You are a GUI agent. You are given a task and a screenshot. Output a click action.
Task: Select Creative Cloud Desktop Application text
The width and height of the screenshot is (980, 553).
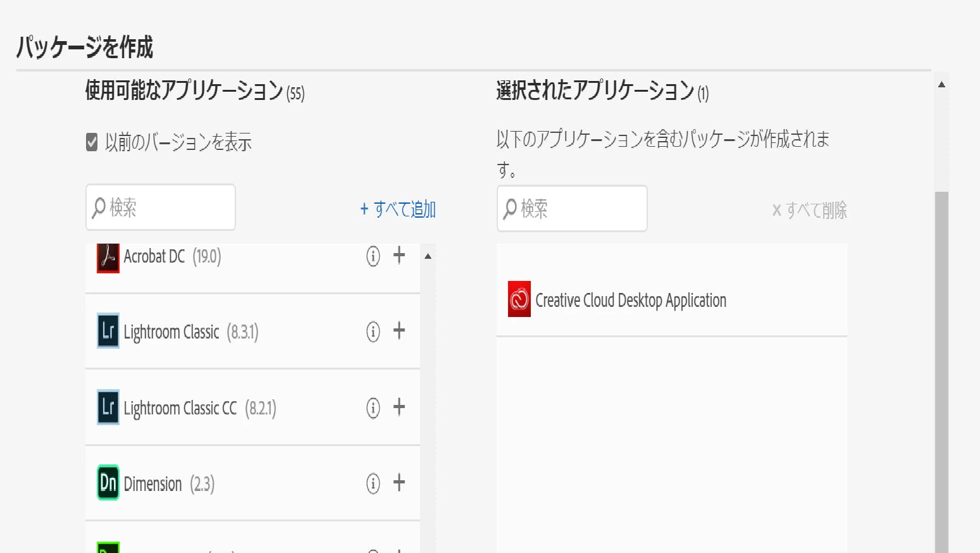point(631,301)
